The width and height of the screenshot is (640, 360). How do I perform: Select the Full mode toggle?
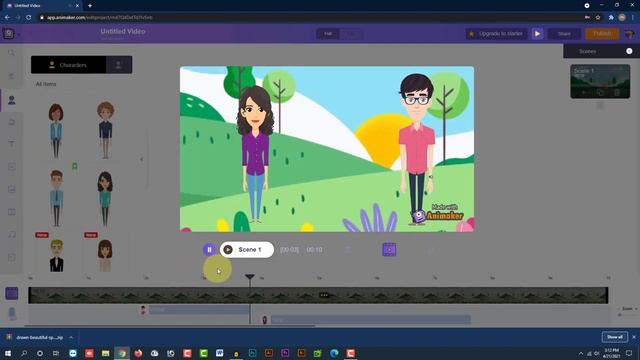pyautogui.click(x=328, y=34)
